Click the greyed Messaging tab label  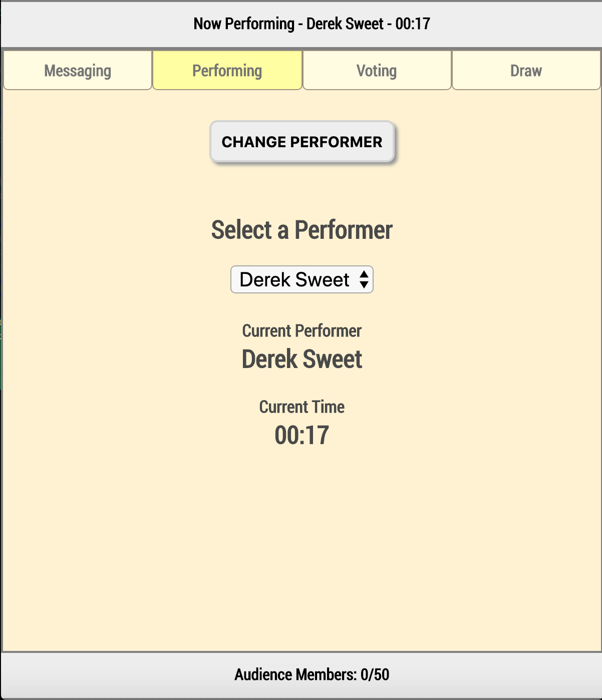[77, 70]
